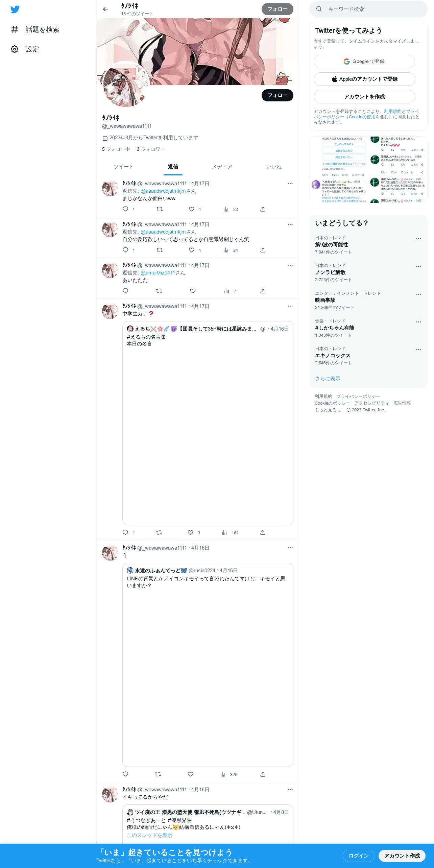Go back using the arrow icon

(105, 9)
